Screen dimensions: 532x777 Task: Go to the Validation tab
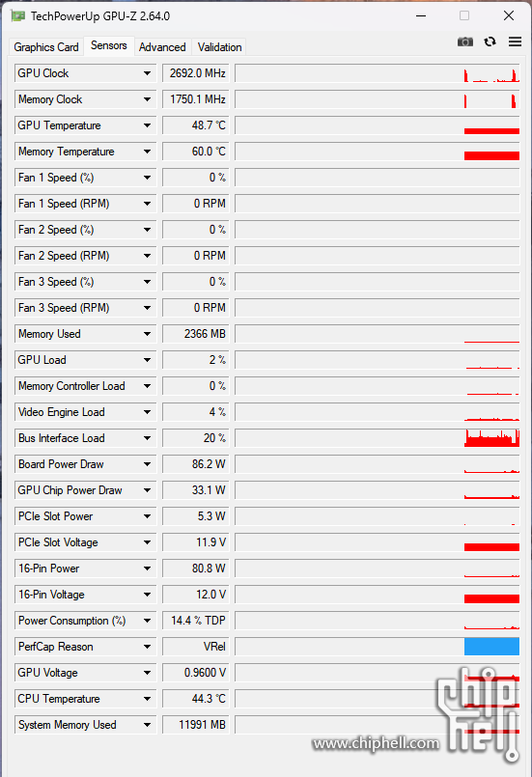click(x=219, y=47)
